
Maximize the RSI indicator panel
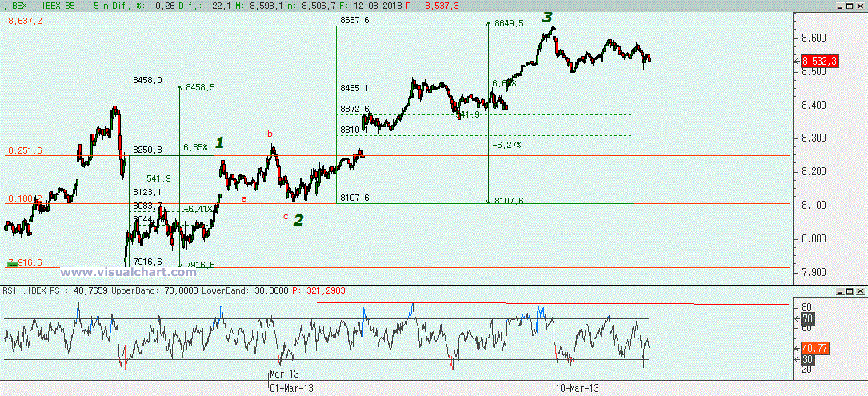849,290
